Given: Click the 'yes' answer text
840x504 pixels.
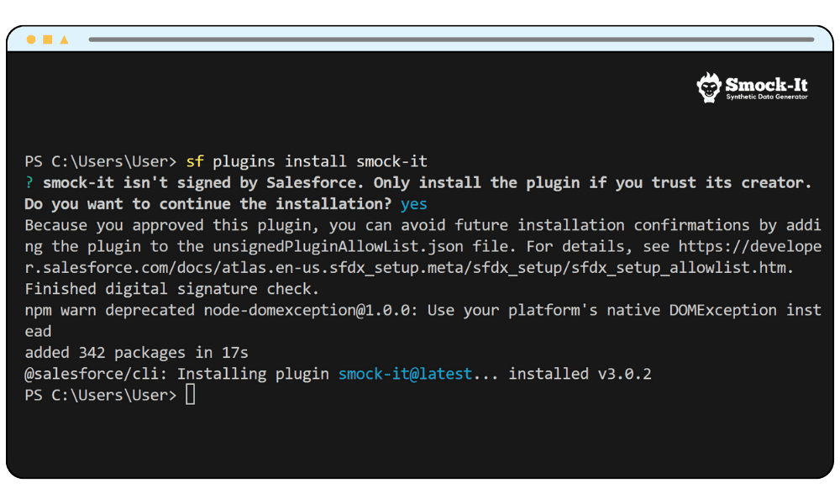Looking at the screenshot, I should coord(413,204).
